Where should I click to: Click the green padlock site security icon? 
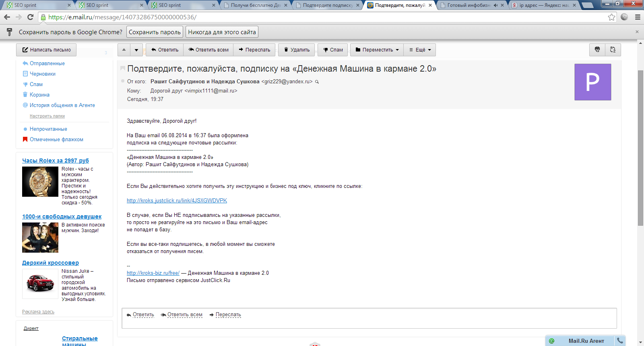pos(43,17)
